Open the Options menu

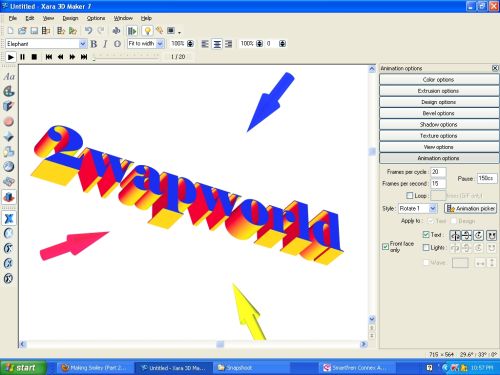pyautogui.click(x=96, y=18)
